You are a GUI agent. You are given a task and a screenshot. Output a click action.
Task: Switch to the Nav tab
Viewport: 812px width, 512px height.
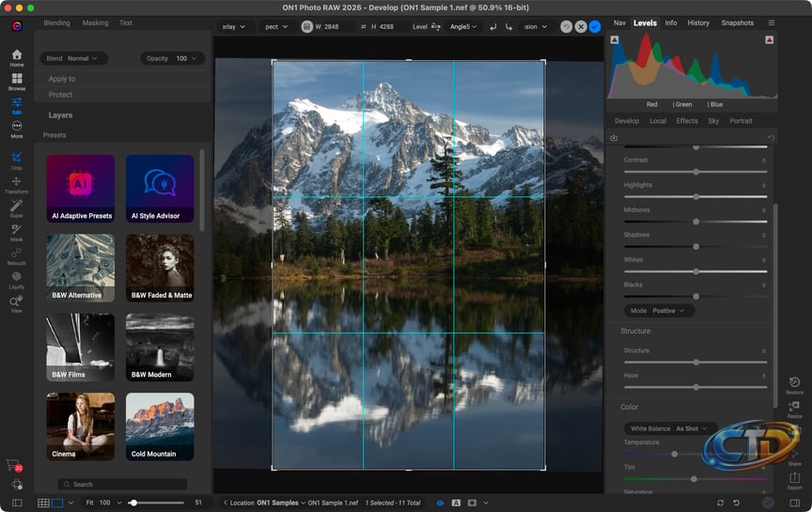[x=619, y=23]
